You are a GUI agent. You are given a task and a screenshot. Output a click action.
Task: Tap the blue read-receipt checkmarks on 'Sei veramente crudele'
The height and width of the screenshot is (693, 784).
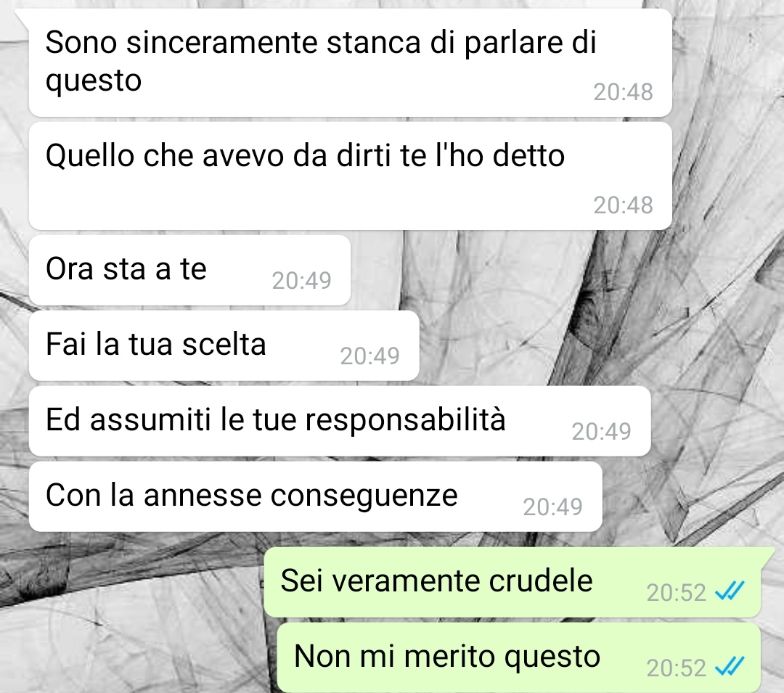click(730, 591)
